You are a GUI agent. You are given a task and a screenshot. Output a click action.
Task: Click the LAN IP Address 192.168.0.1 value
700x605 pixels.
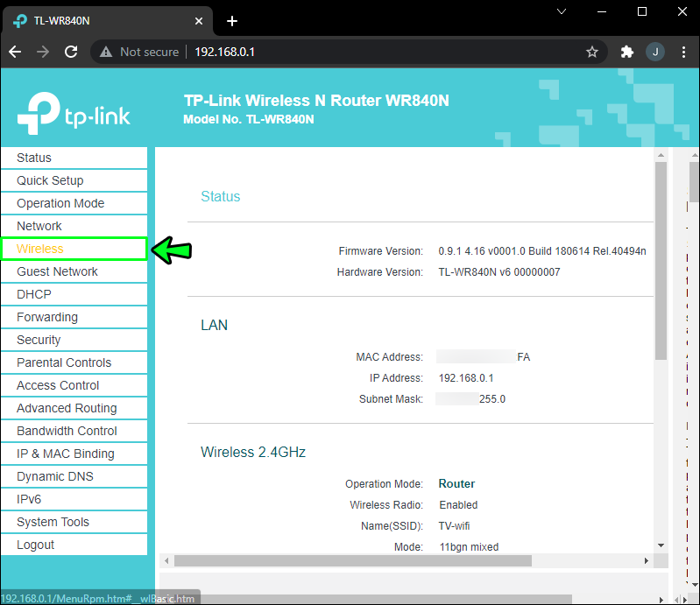tap(466, 378)
